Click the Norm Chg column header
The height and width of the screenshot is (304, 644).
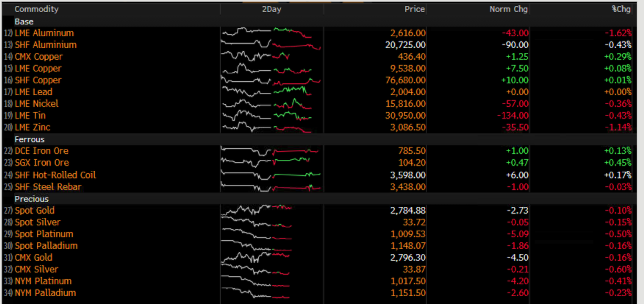[509, 9]
